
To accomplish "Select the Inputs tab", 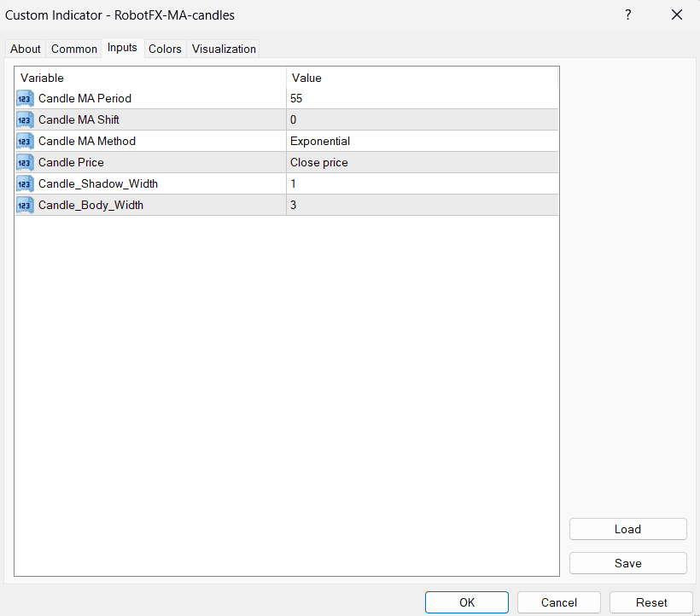I will pos(122,48).
